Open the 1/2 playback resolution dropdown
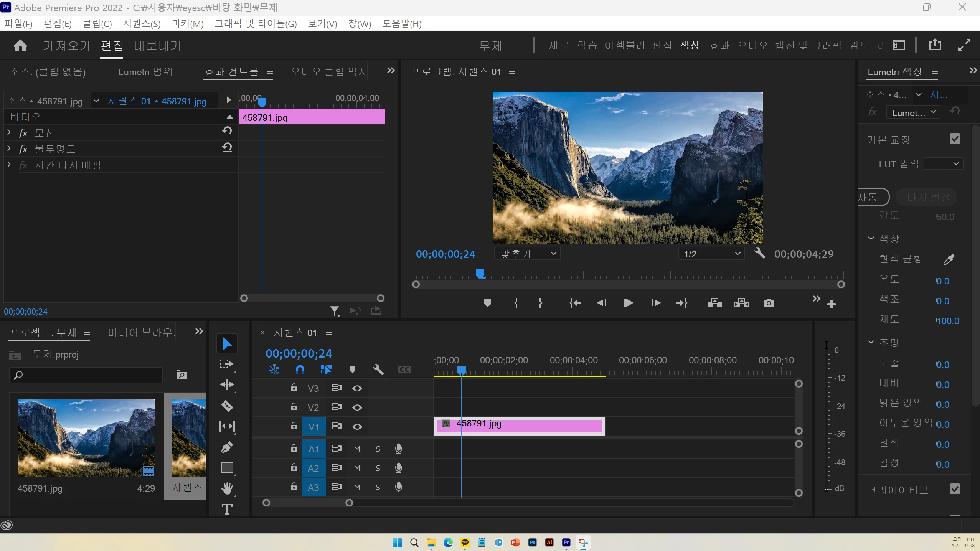Image resolution: width=980 pixels, height=551 pixels. point(711,254)
